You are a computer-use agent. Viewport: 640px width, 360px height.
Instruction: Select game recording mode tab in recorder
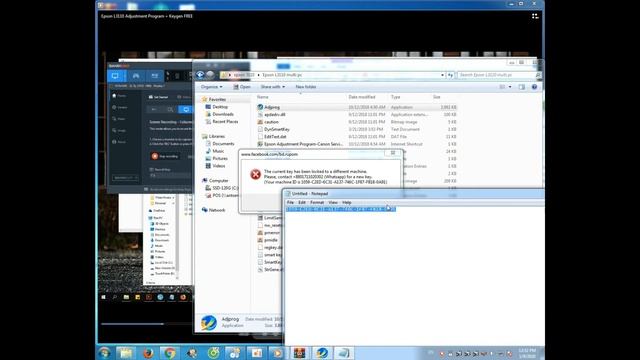click(x=136, y=76)
